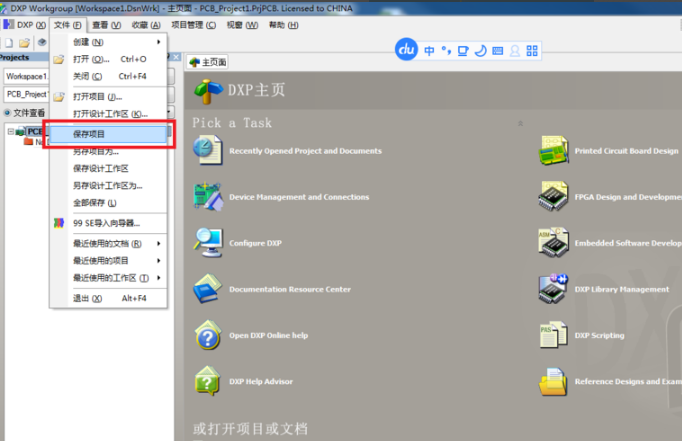Click the Printed Circuit Board Design icon
682x441 pixels.
point(553,150)
